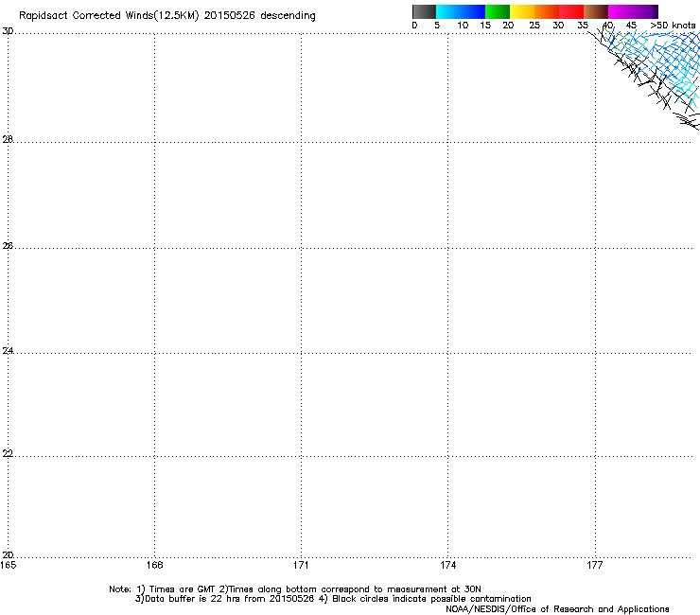Select the longitude axis label '171'
700x615 pixels.
pyautogui.click(x=301, y=565)
